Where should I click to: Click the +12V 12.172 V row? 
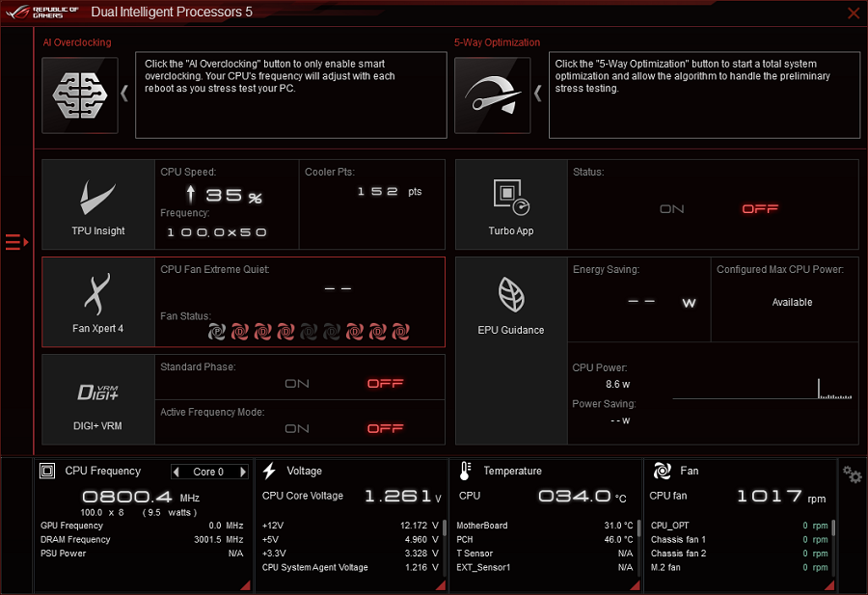(350, 526)
